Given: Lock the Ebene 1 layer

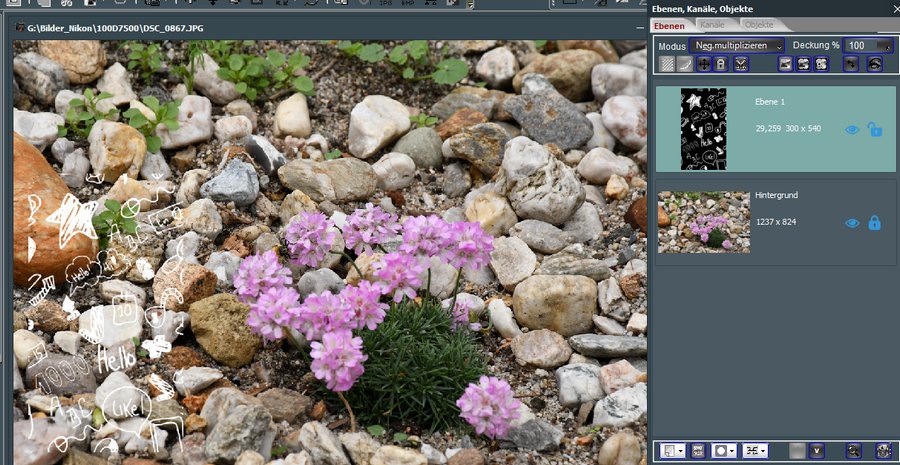Looking at the screenshot, I should coord(874,129).
